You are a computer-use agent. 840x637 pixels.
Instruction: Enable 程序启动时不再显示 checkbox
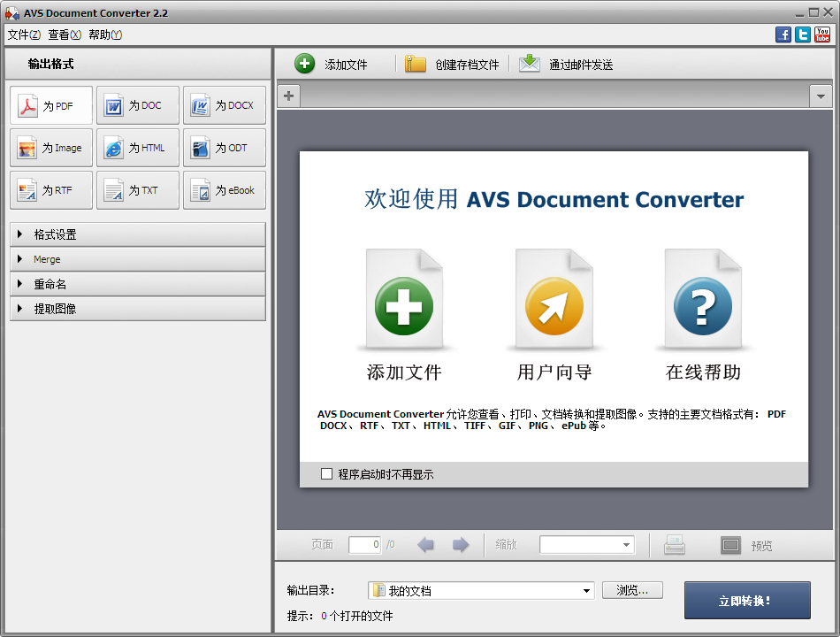pyautogui.click(x=326, y=474)
